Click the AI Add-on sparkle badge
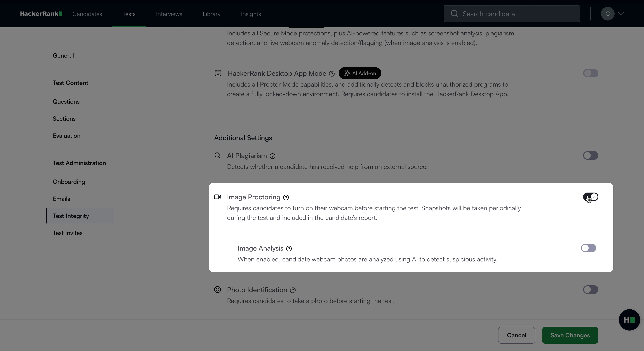 360,73
